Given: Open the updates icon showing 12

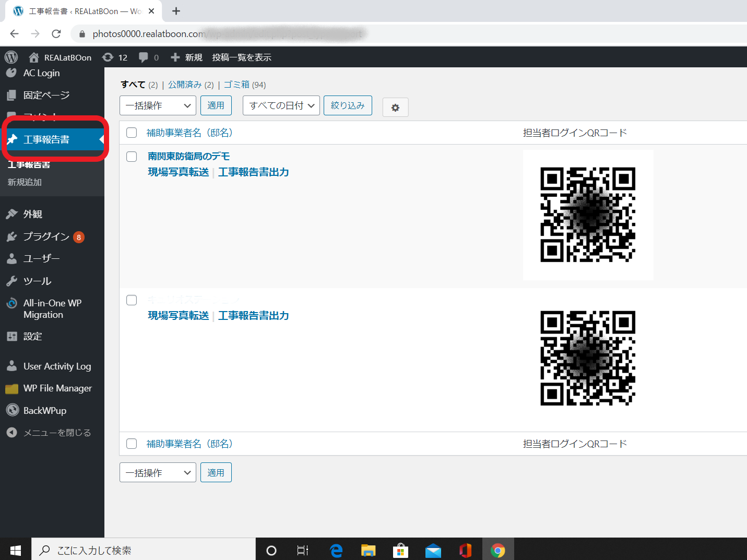Looking at the screenshot, I should tap(108, 57).
